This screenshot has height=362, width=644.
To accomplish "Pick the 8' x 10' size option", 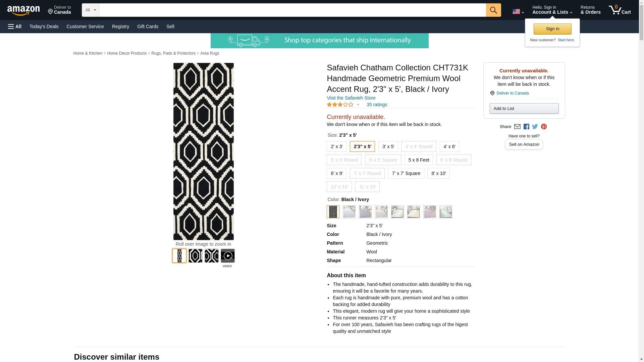I will point(438,173).
